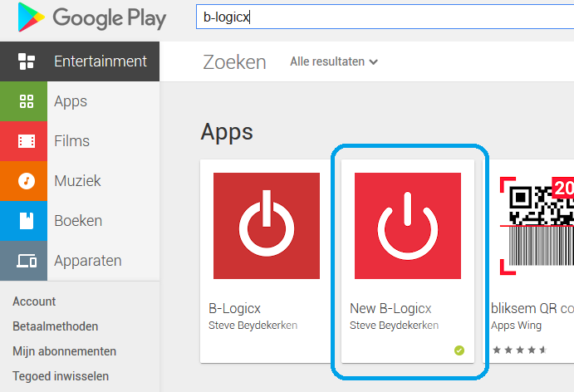574x392 pixels.
Task: Open the Boeken category
Action: [x=80, y=221]
